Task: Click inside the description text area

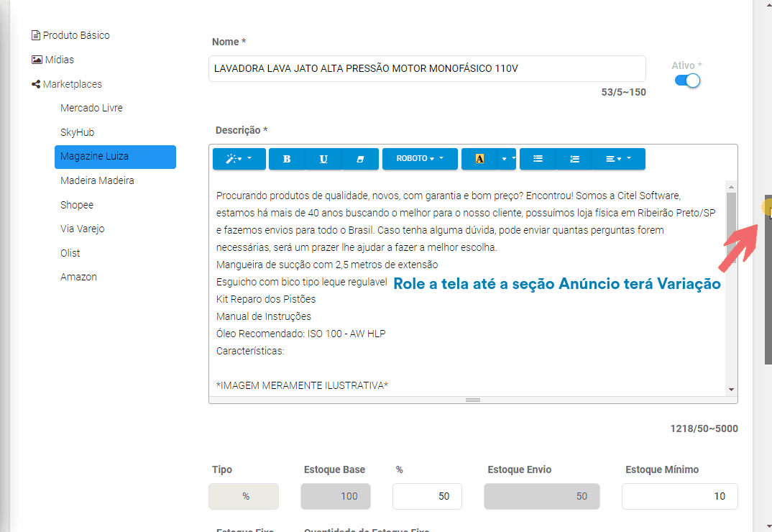Action: point(467,288)
